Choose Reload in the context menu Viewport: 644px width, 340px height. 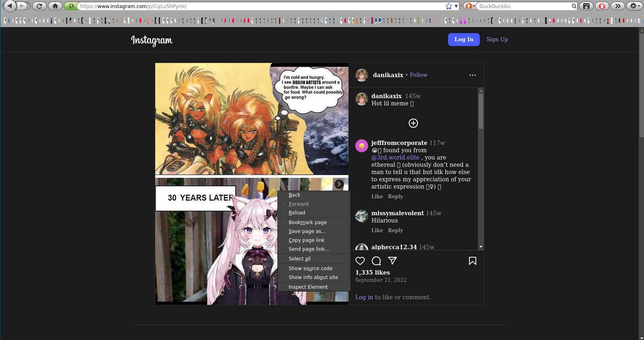[314, 213]
